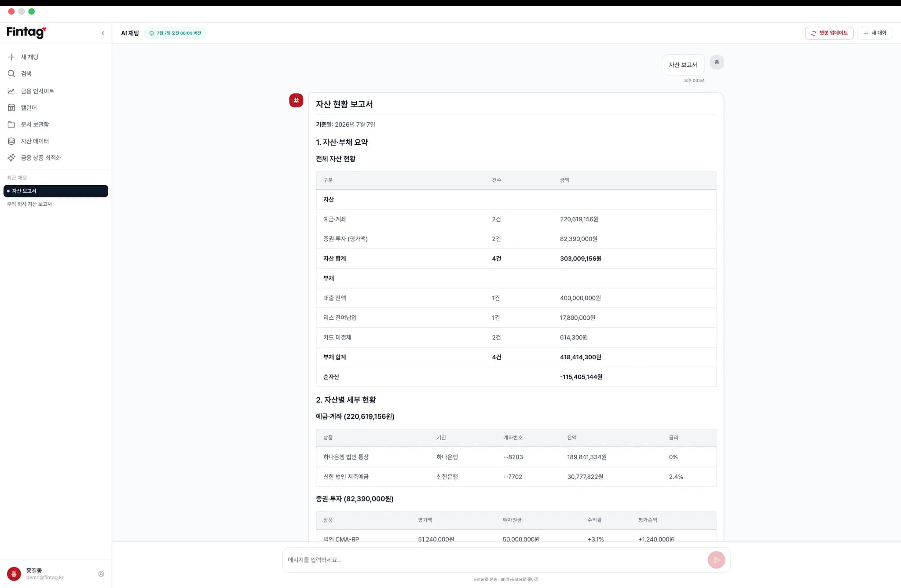Image resolution: width=901 pixels, height=588 pixels.
Task: Click the 자산 보고서 user message bubble
Action: click(x=683, y=65)
